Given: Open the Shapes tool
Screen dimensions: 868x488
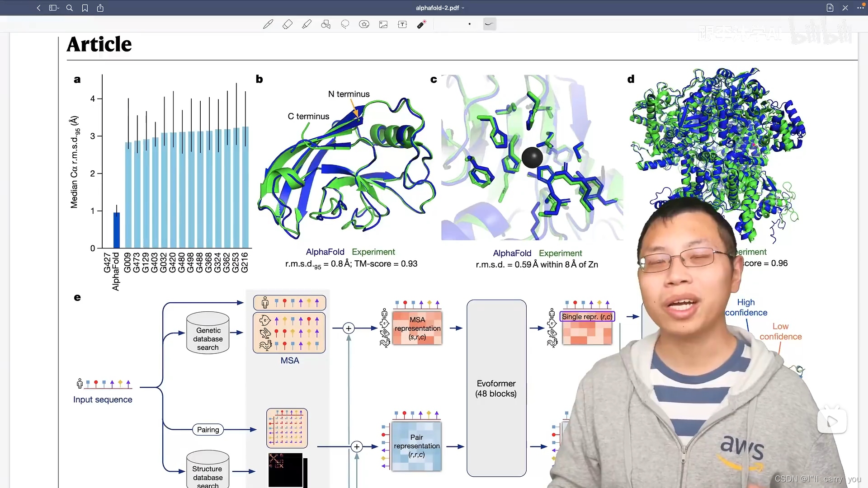Looking at the screenshot, I should click(x=326, y=24).
